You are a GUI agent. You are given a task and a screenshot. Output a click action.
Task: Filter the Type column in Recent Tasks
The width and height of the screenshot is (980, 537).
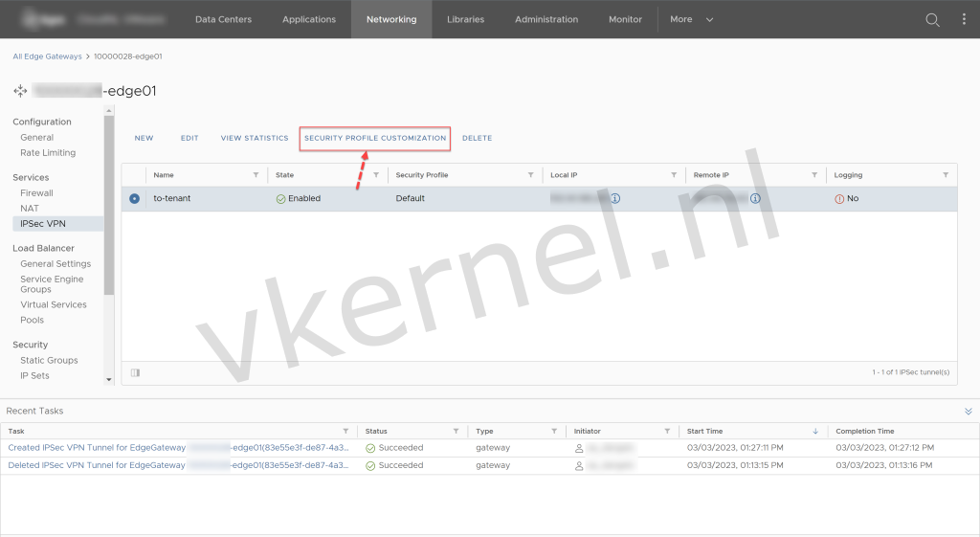pos(554,432)
